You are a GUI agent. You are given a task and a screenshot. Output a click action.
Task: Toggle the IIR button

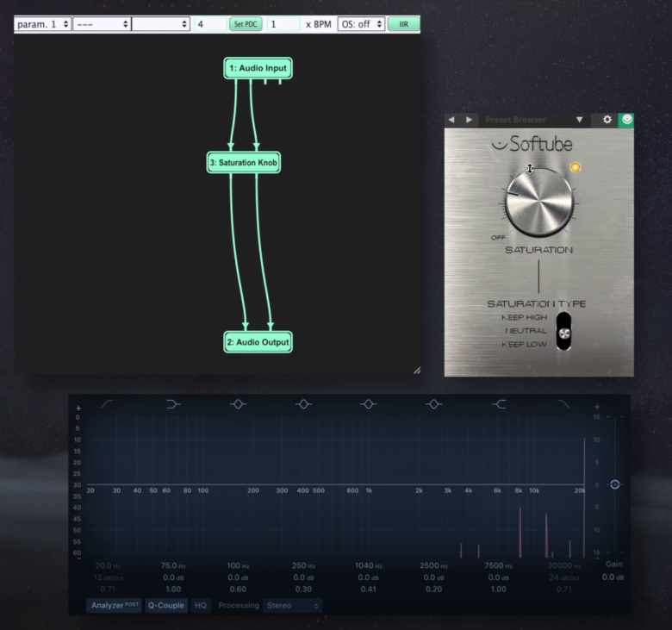pyautogui.click(x=404, y=24)
